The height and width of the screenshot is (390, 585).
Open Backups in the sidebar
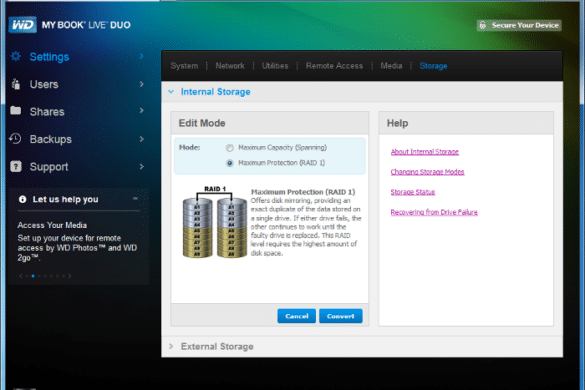pyautogui.click(x=51, y=139)
